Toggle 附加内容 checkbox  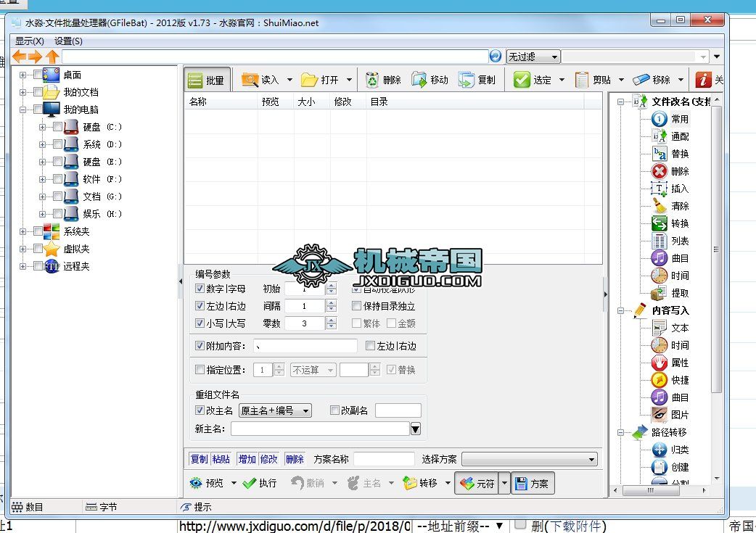(200, 345)
